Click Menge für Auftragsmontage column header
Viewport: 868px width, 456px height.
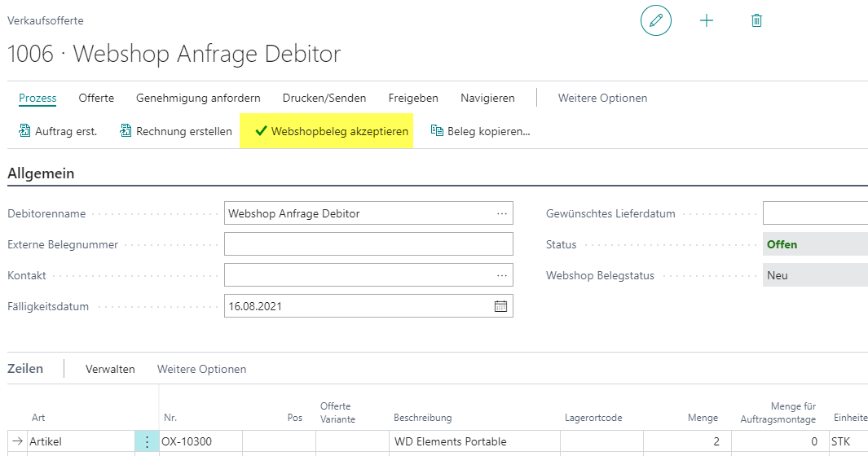(x=778, y=413)
